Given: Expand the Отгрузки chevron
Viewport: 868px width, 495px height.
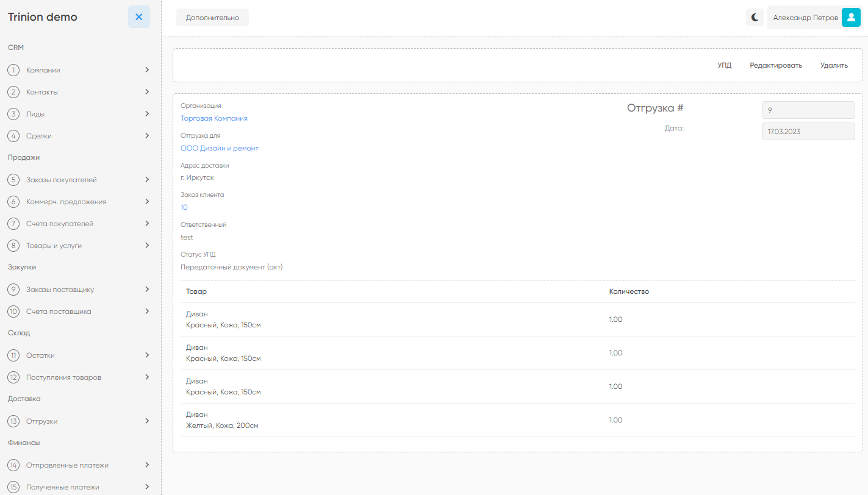Looking at the screenshot, I should coord(147,421).
